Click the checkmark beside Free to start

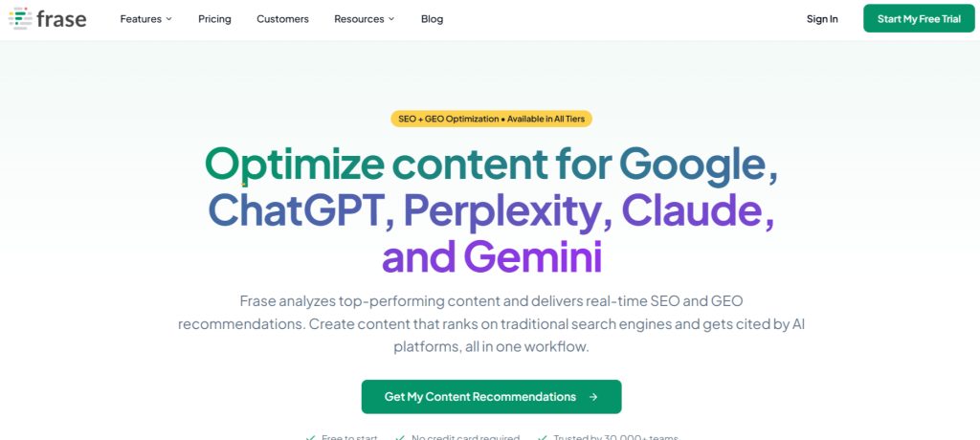coord(310,438)
